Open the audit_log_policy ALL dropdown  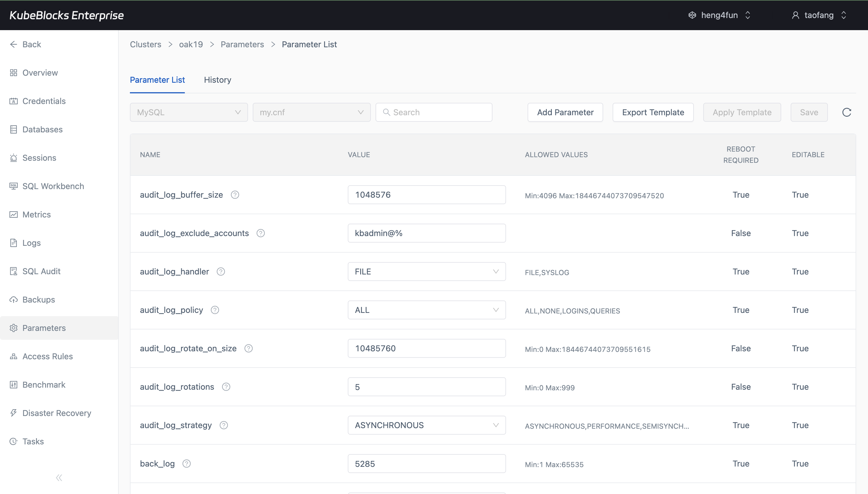pyautogui.click(x=427, y=310)
